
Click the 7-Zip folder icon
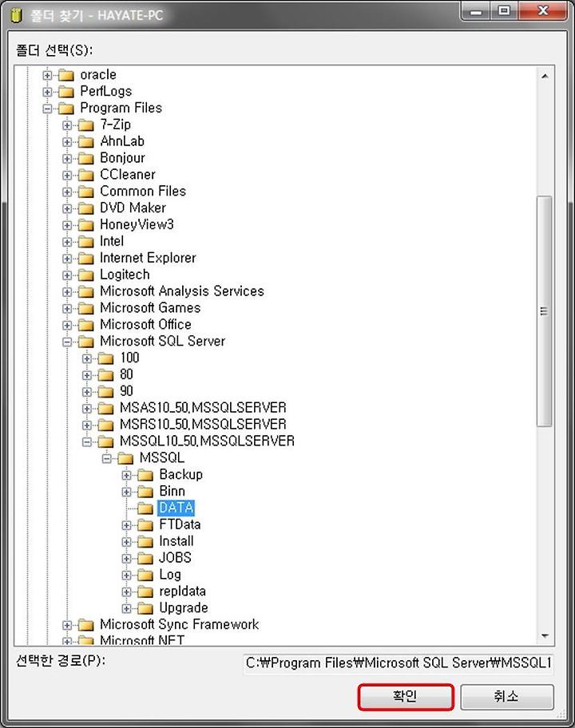coord(86,125)
